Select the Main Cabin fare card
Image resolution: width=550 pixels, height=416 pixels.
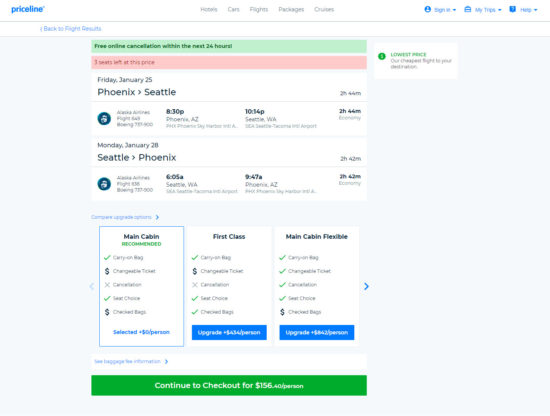[141, 286]
